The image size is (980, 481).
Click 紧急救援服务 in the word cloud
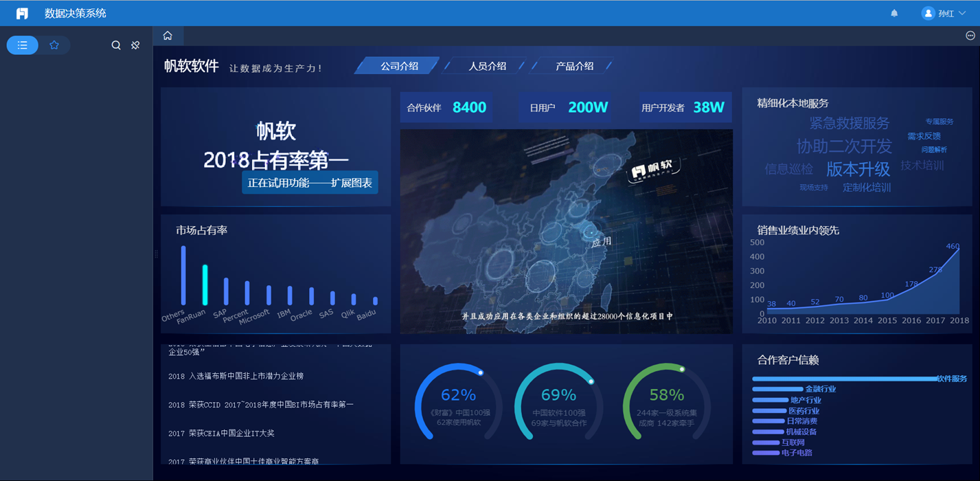(849, 123)
